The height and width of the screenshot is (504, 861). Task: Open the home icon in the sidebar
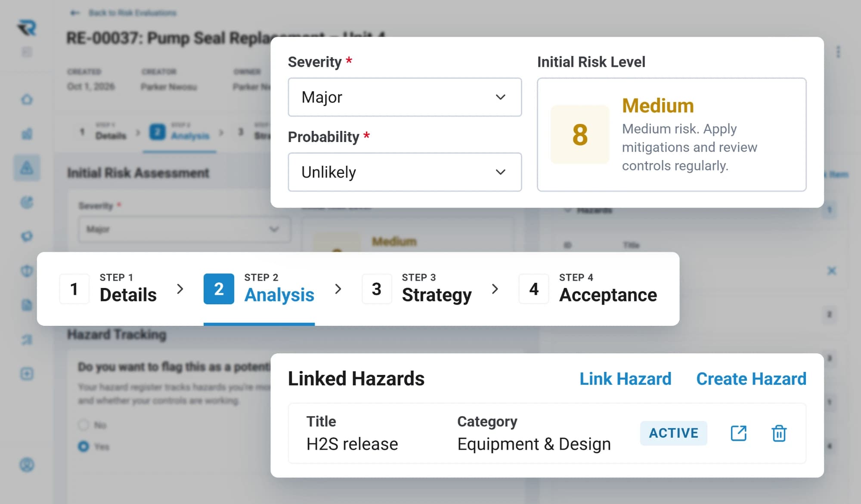27,99
